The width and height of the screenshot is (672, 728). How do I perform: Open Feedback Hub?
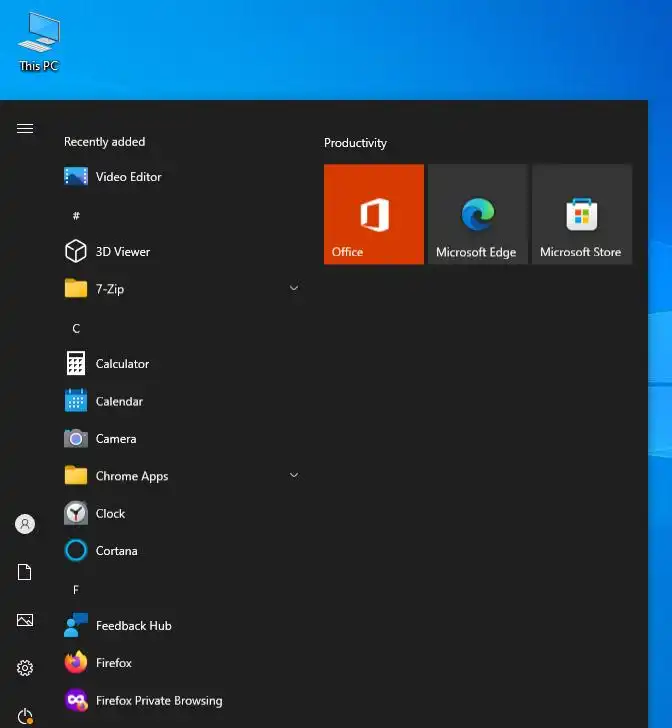(183, 625)
